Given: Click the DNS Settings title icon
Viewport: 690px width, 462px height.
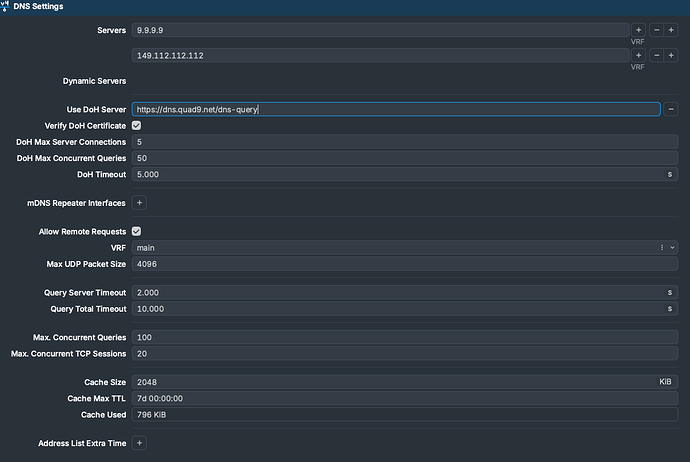Looking at the screenshot, I should (x=5, y=6).
